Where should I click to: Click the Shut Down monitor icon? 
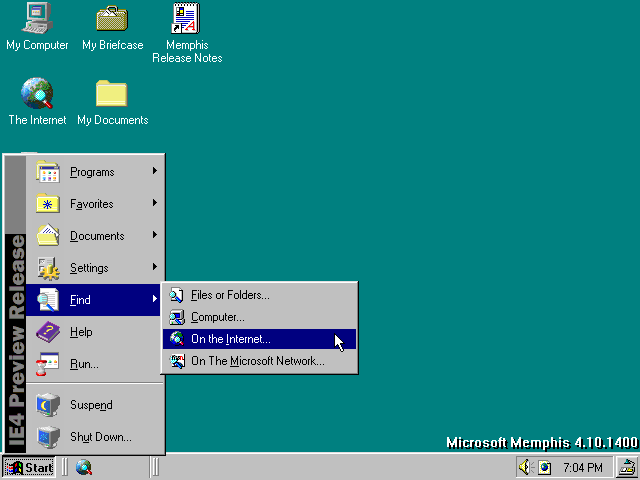click(x=48, y=437)
